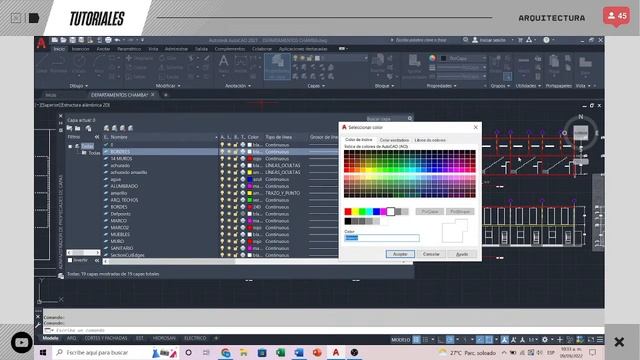640x360 pixels.
Task: Open the Chrome icon in the taskbar
Action: (225, 352)
